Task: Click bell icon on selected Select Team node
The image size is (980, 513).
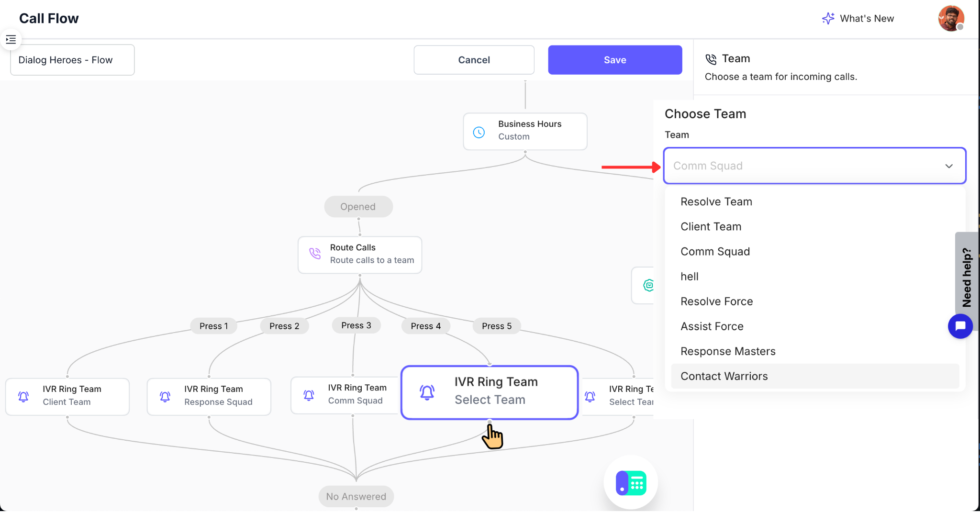Action: (427, 392)
